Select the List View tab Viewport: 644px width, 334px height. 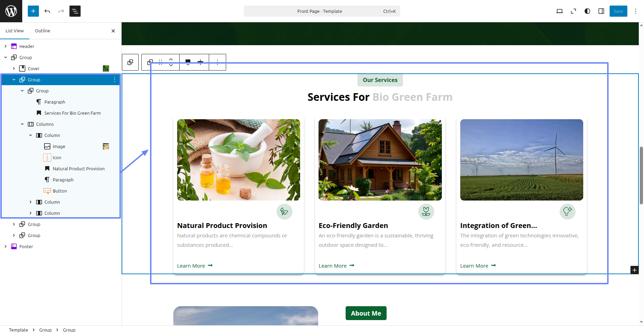15,31
